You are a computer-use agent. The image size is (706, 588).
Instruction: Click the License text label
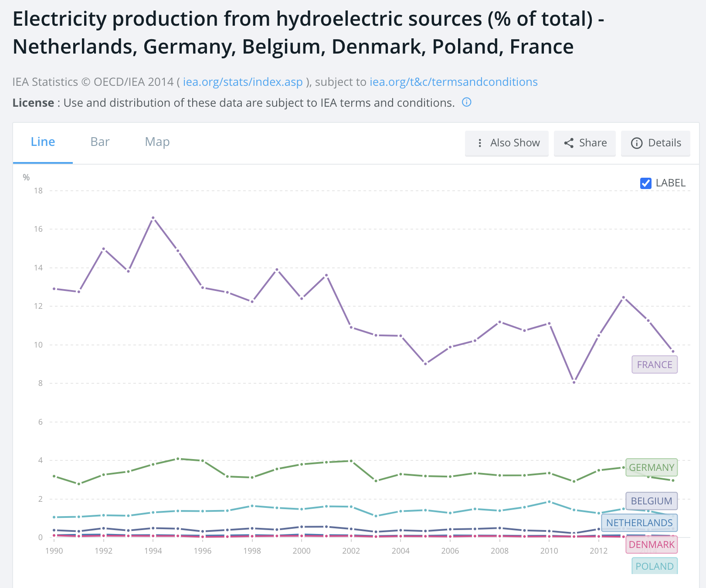point(33,103)
